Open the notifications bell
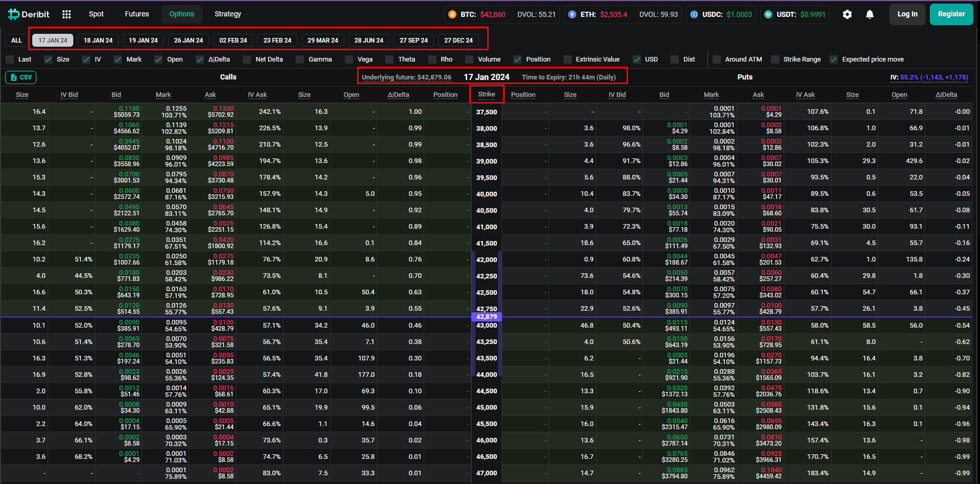Screen dimensions: 980x484 pyautogui.click(x=870, y=14)
